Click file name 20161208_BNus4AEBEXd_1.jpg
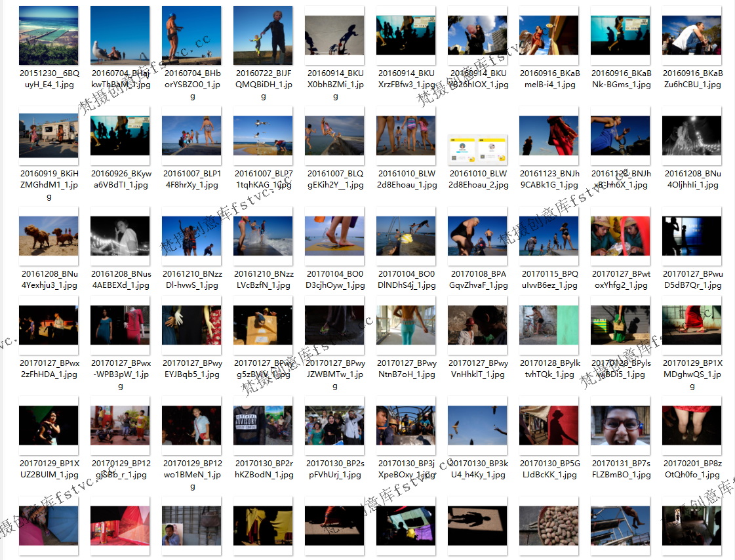The width and height of the screenshot is (735, 560). point(121,279)
